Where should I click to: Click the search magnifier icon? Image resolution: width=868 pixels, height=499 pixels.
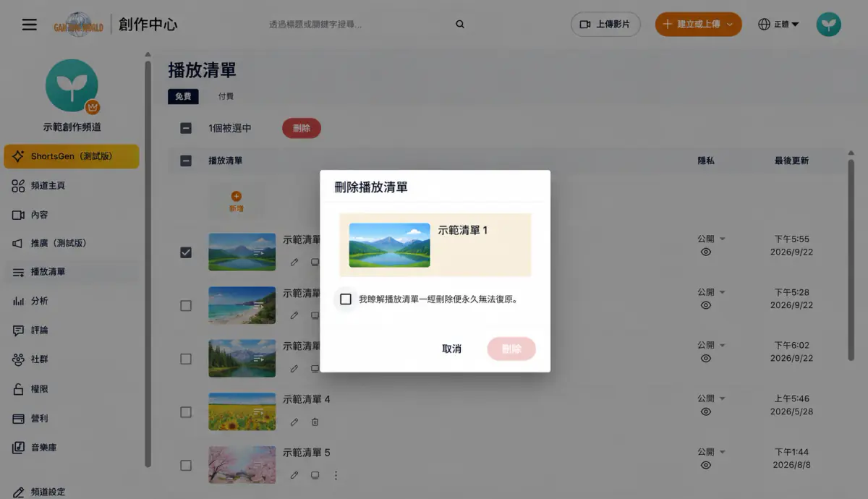click(459, 24)
